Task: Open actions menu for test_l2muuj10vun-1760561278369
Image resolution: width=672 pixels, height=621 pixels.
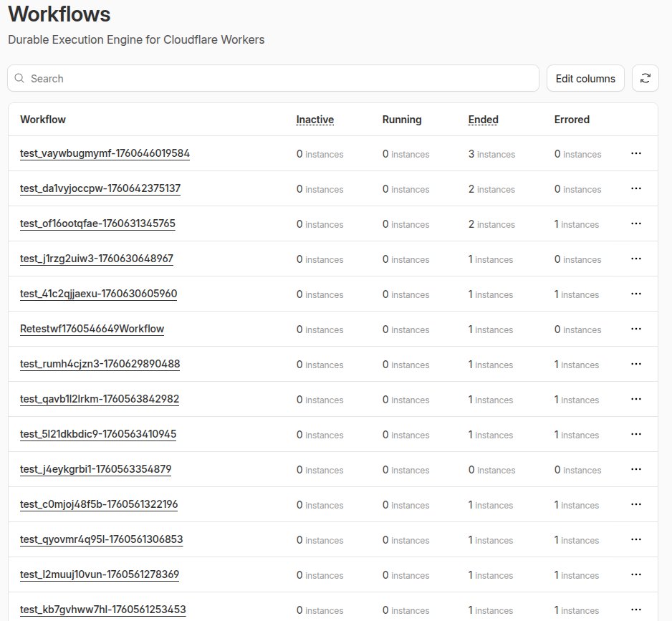Action: click(x=636, y=575)
